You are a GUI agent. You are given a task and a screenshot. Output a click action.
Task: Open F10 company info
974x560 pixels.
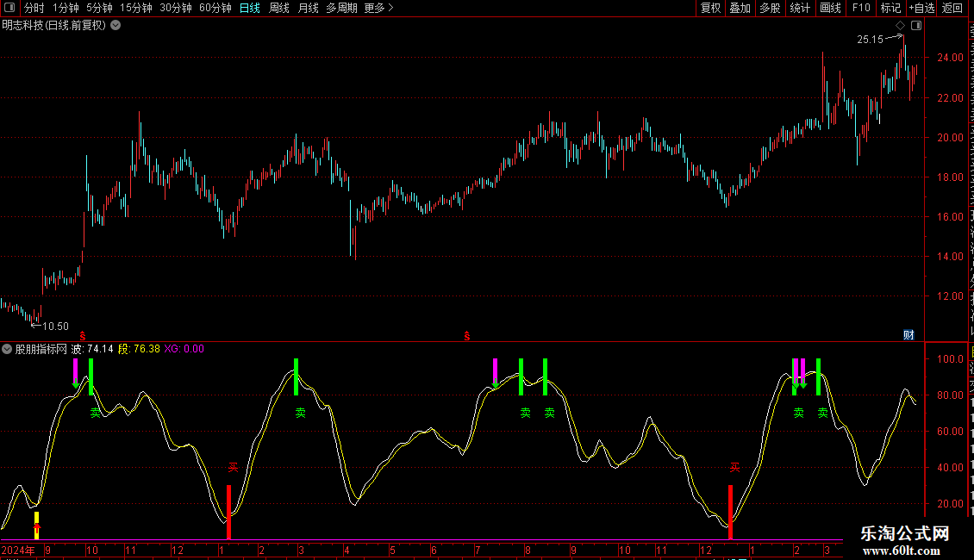click(861, 8)
